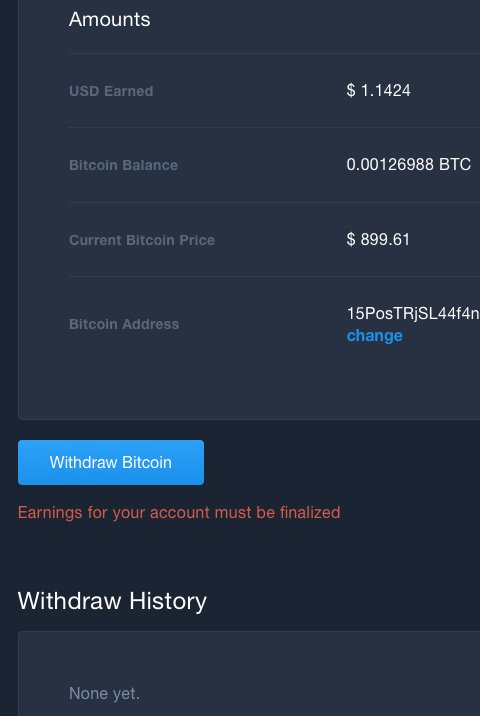Select the 0.00126988 balance number
The height and width of the screenshot is (716, 480).
(390, 164)
